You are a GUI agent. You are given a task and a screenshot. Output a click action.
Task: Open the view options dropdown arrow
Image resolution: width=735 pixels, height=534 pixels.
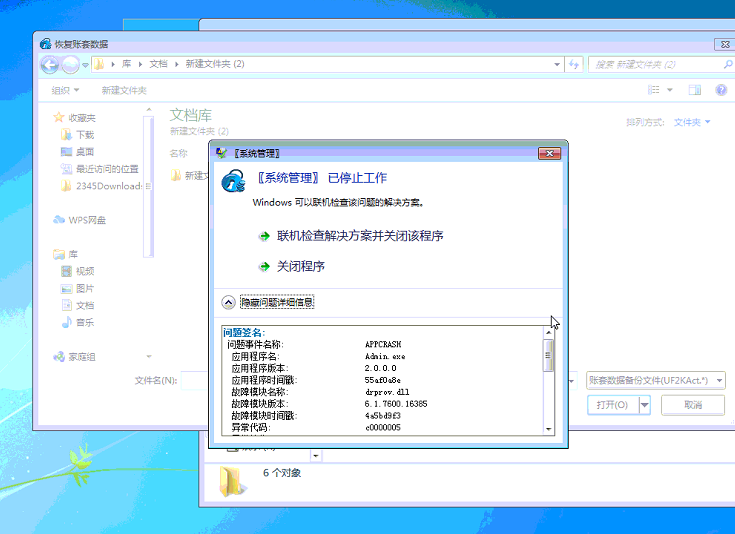pyautogui.click(x=670, y=90)
